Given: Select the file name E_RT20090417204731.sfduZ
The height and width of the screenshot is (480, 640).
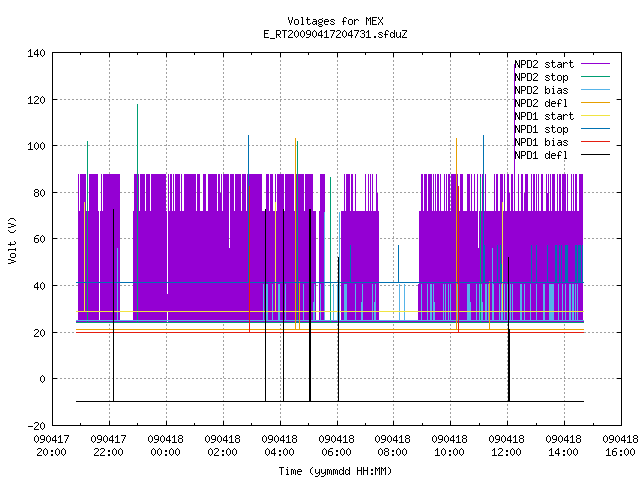Looking at the screenshot, I should tap(335, 34).
